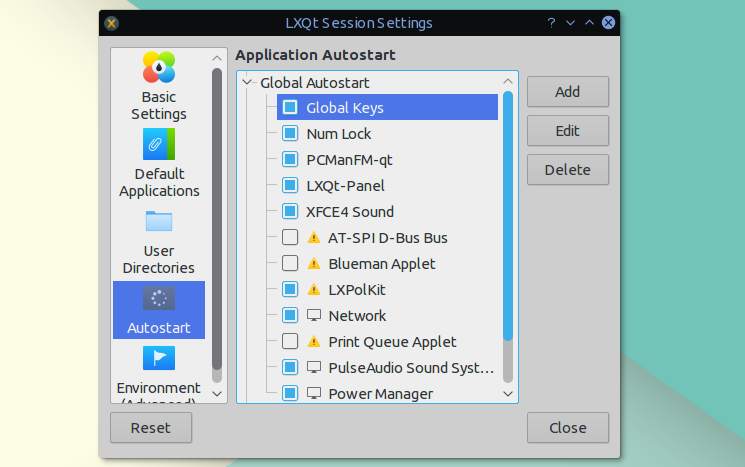
Task: Uncheck Network autostart checkbox
Action: 290,315
